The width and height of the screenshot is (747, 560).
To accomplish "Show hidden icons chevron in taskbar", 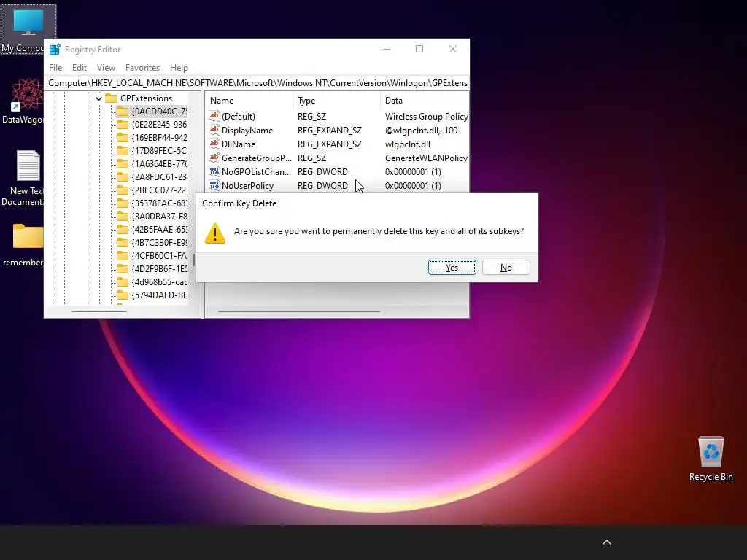I will point(606,542).
